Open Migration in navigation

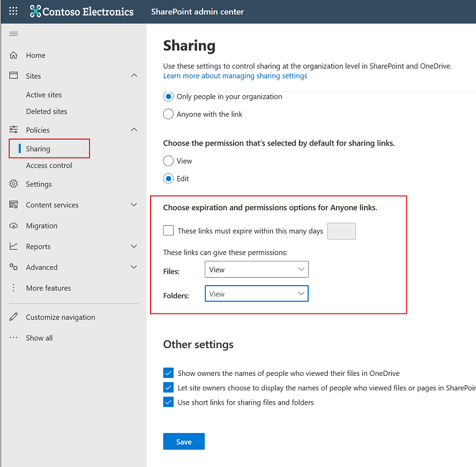42,226
